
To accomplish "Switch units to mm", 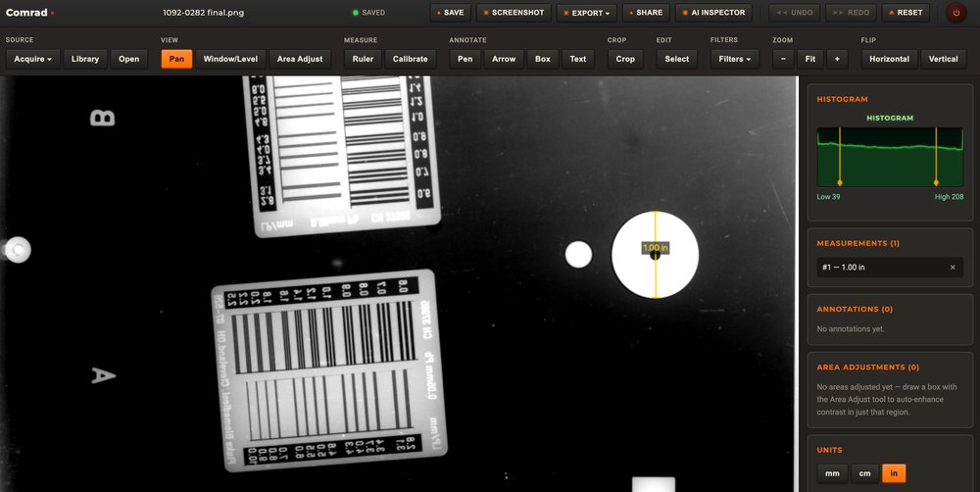I will pos(832,473).
